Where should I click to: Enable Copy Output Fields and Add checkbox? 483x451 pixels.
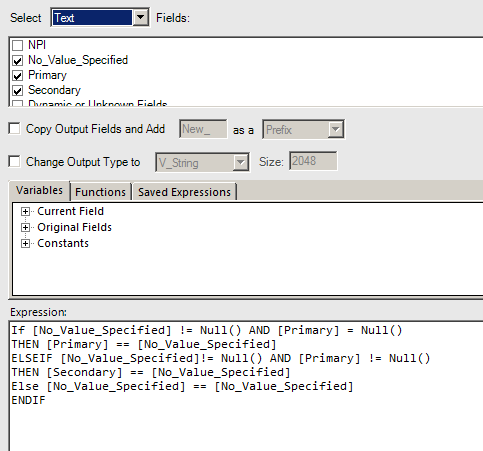pyautogui.click(x=14, y=129)
